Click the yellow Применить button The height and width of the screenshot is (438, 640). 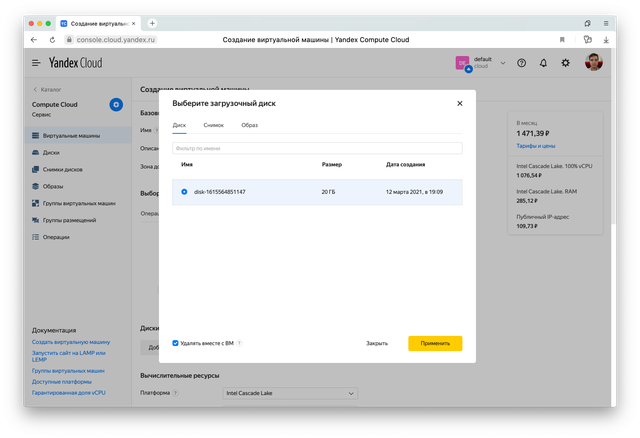tap(435, 343)
